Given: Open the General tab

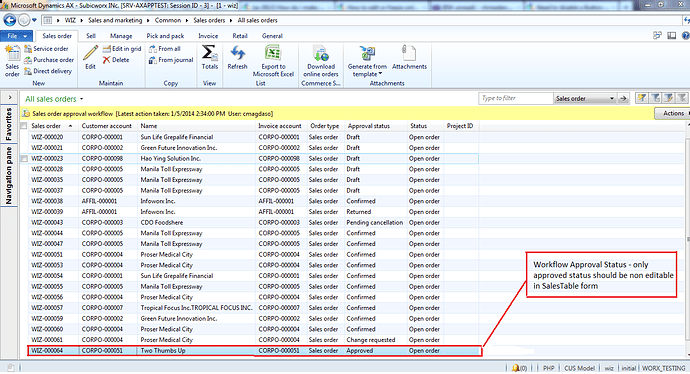Looking at the screenshot, I should tap(272, 36).
